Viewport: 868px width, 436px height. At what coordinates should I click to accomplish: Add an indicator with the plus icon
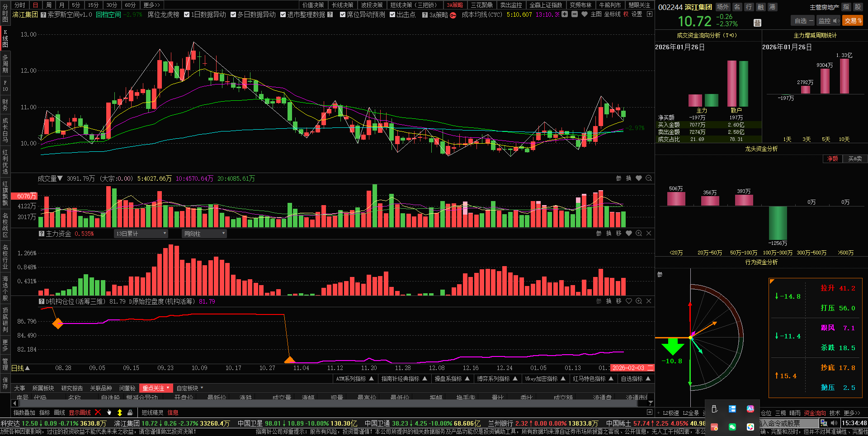(x=565, y=14)
